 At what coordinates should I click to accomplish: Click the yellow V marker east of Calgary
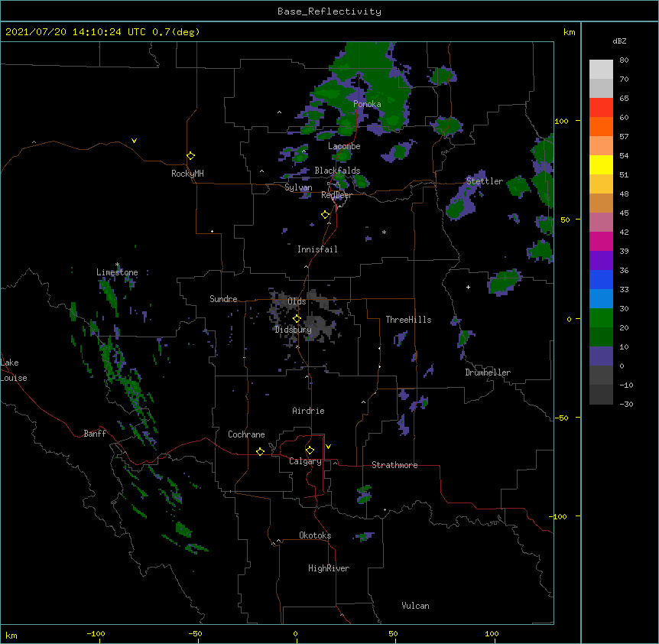coord(328,447)
